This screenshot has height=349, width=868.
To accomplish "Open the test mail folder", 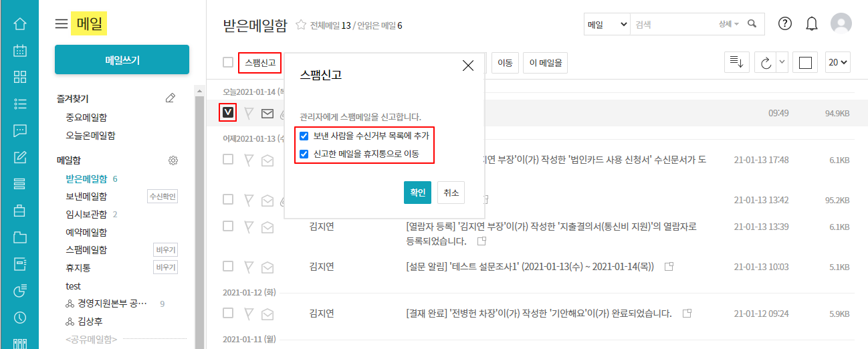I will click(73, 285).
